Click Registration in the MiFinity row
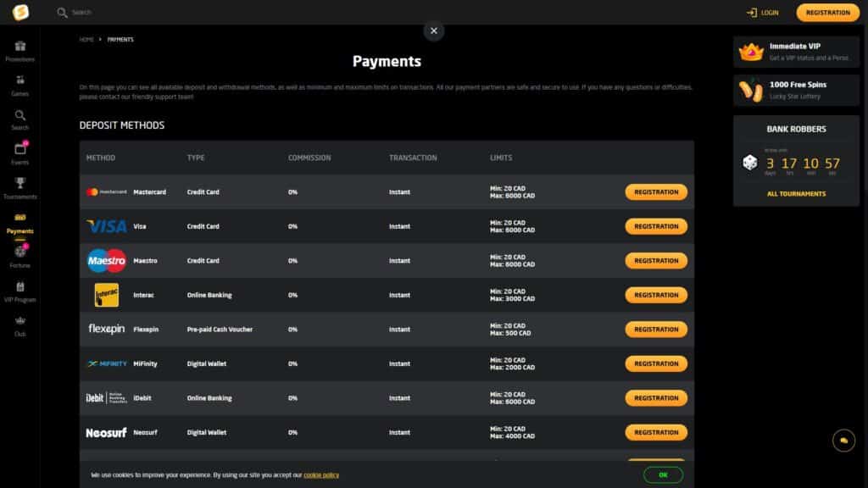The height and width of the screenshot is (488, 868). coord(656,363)
